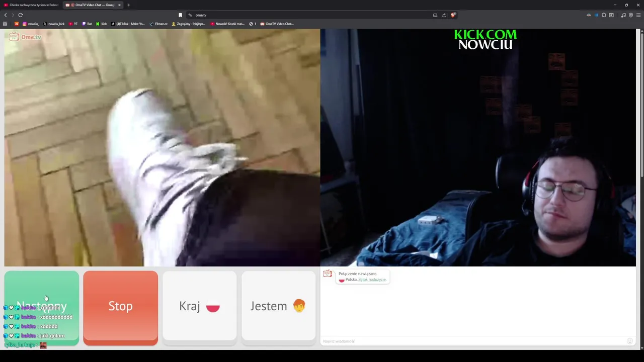Screen dimensions: 644x362
Task: Click the green Następny button
Action: pyautogui.click(x=42, y=308)
